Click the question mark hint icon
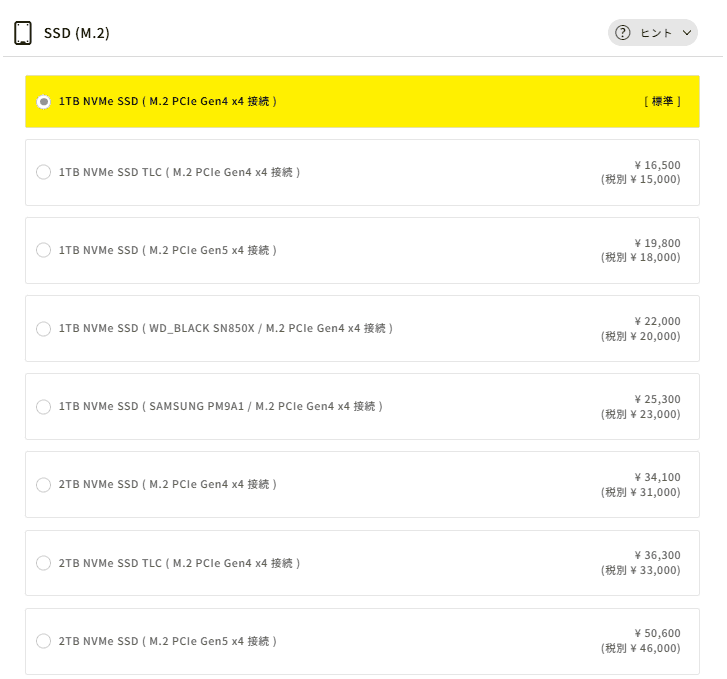 [x=623, y=33]
